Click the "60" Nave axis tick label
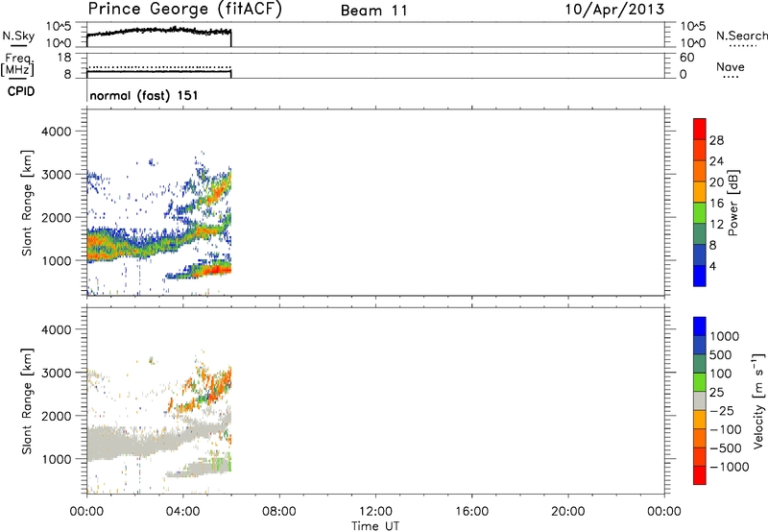 [686, 58]
